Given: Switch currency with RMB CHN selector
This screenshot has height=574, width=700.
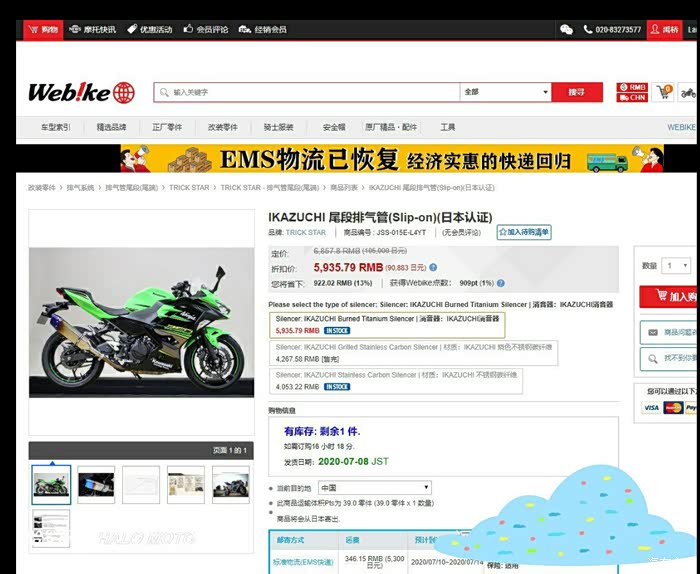Looking at the screenshot, I should click(x=632, y=92).
